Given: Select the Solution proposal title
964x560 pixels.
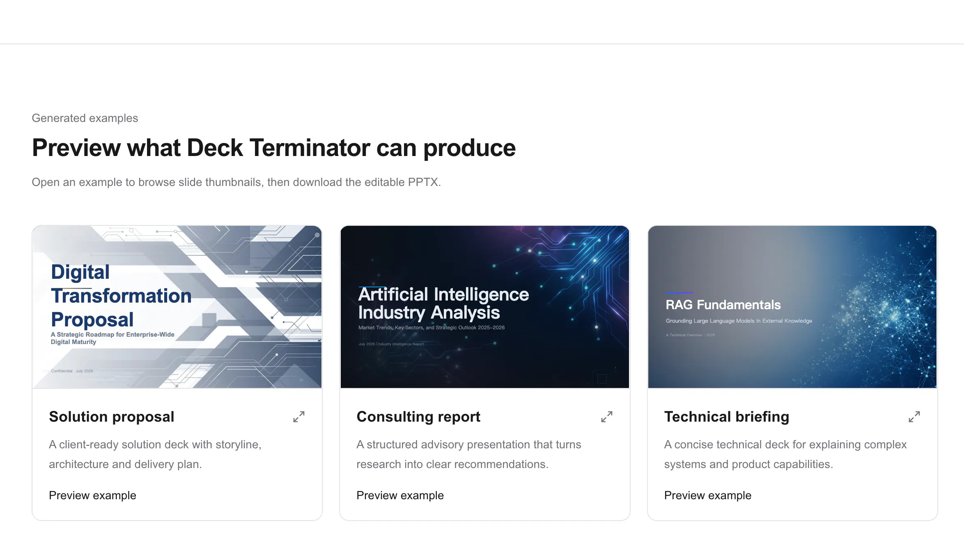Looking at the screenshot, I should 112,417.
